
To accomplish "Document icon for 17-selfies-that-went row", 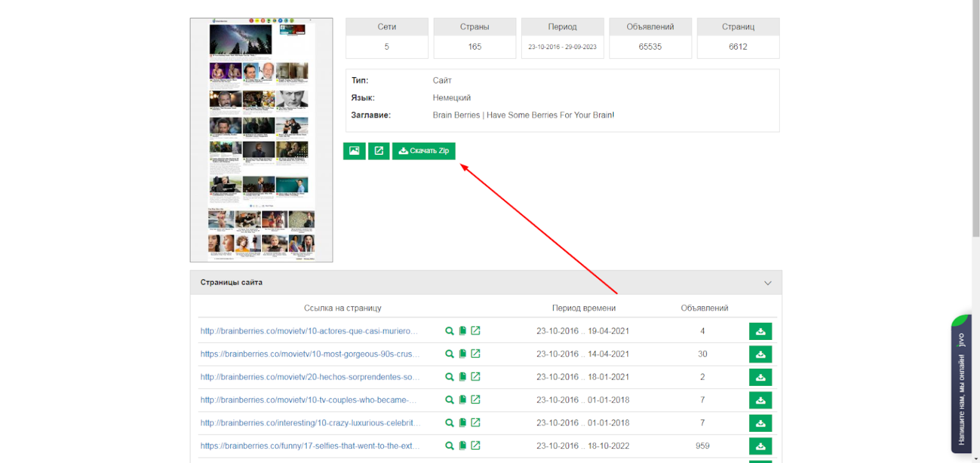I will point(463,446).
